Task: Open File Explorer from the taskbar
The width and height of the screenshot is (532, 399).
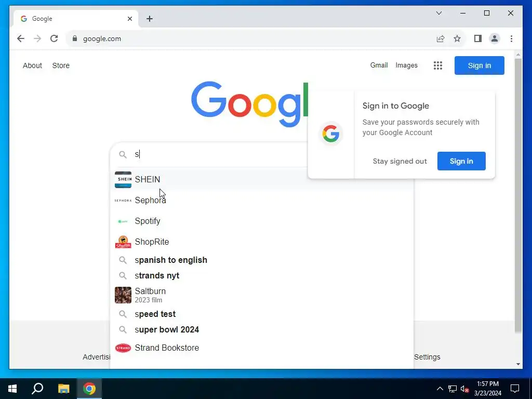Action: (x=63, y=389)
